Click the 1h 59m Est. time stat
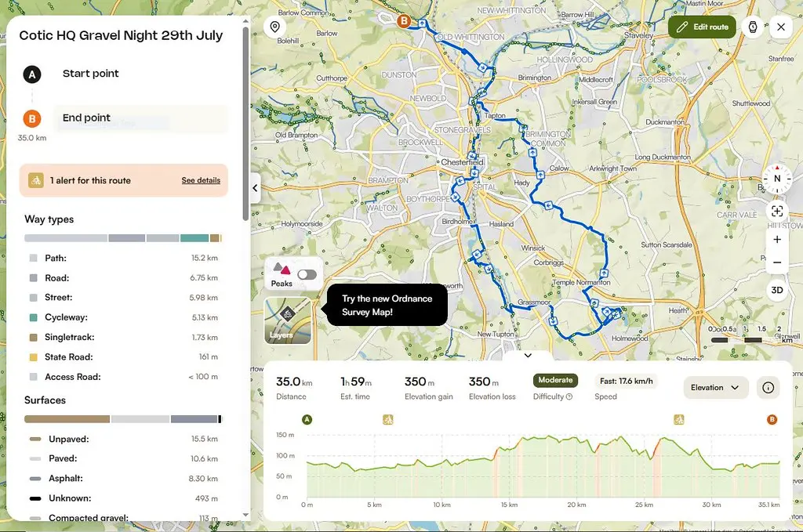Viewport: 803px width, 532px height. coord(356,388)
